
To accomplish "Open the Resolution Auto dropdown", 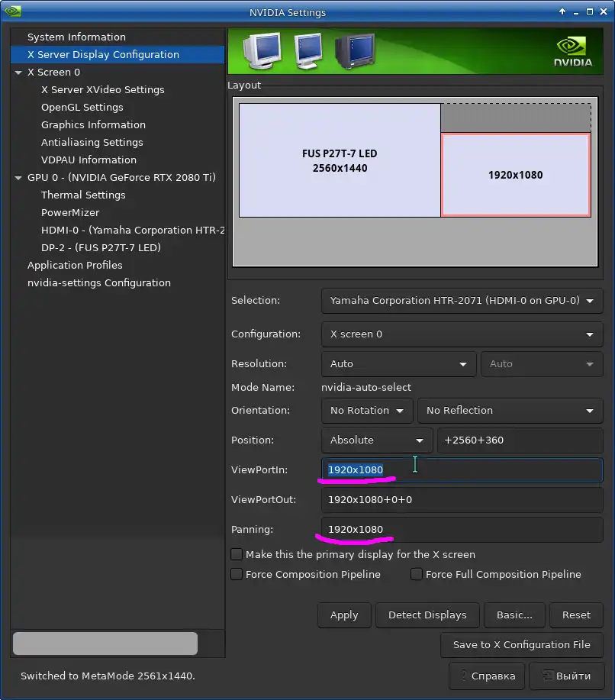I will 398,364.
